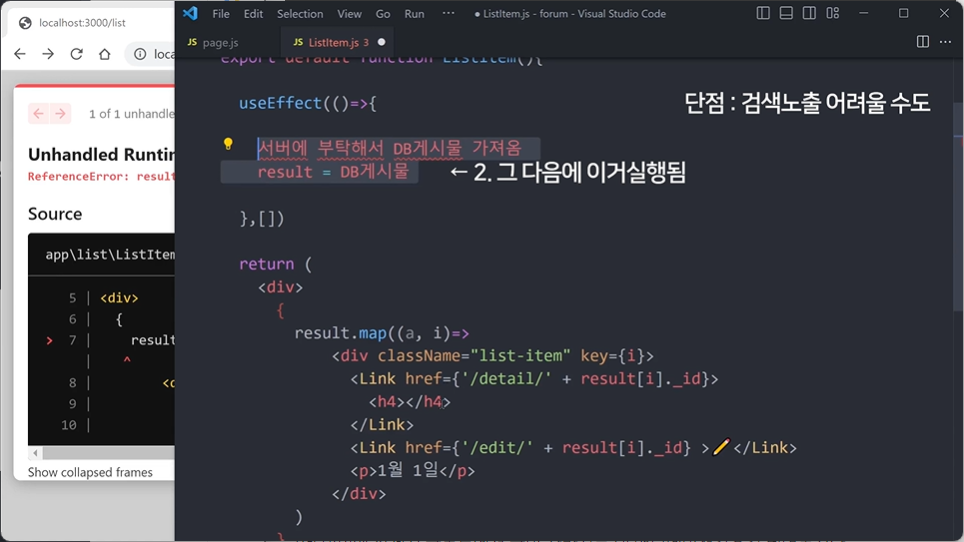The height and width of the screenshot is (542, 964).
Task: Open the Selection menu
Action: pyautogui.click(x=300, y=14)
